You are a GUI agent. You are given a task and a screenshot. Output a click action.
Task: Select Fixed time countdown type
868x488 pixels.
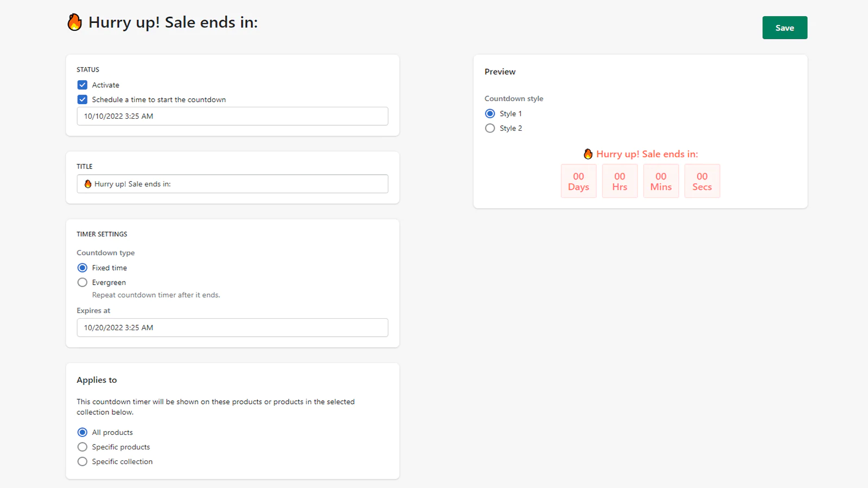pos(82,268)
